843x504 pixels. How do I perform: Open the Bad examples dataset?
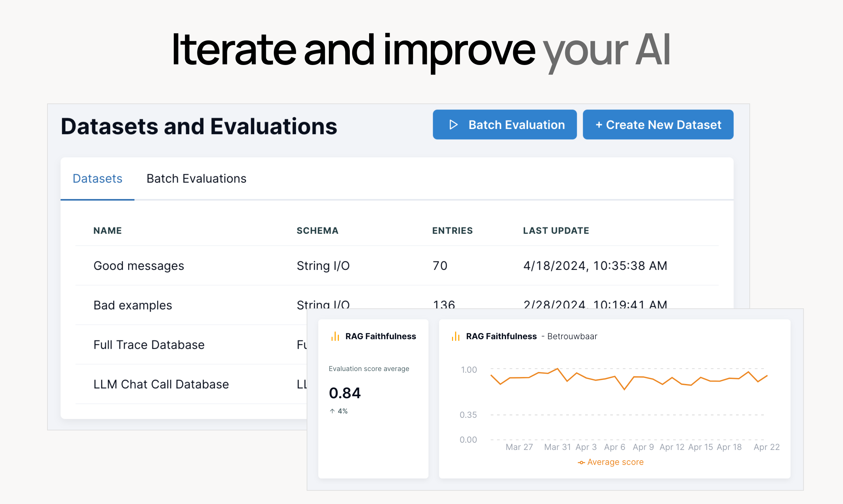132,305
